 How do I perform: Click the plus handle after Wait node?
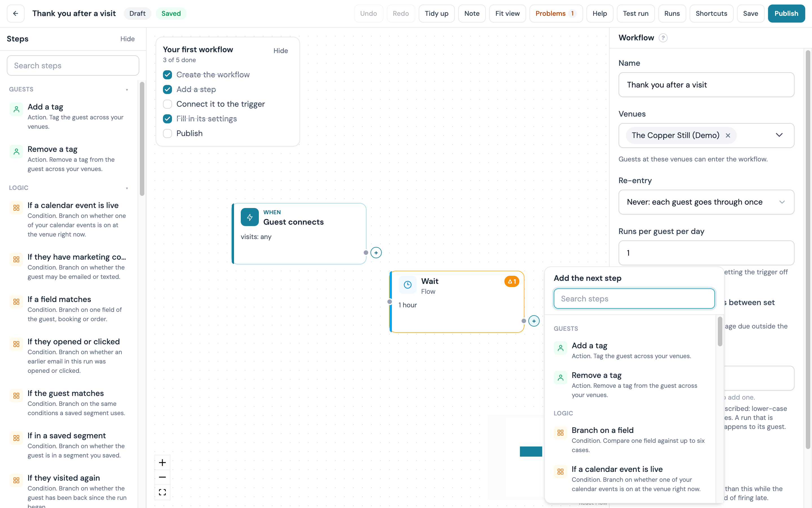[x=534, y=321]
